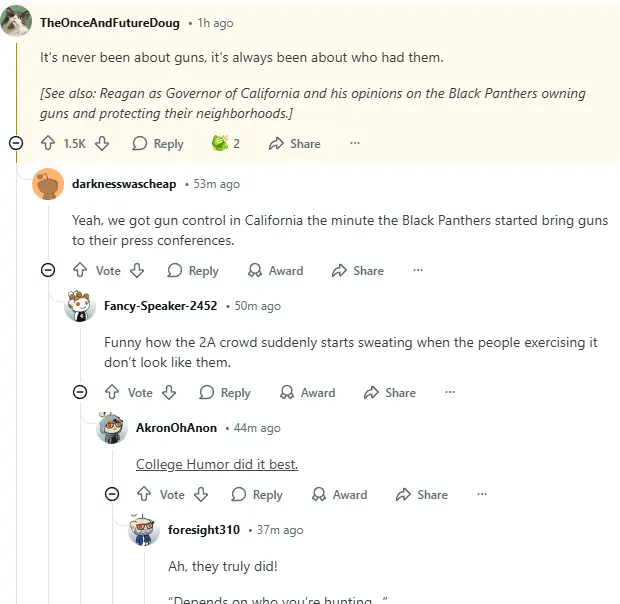Collapse AkronOhAnon's reply thread

(x=112, y=494)
